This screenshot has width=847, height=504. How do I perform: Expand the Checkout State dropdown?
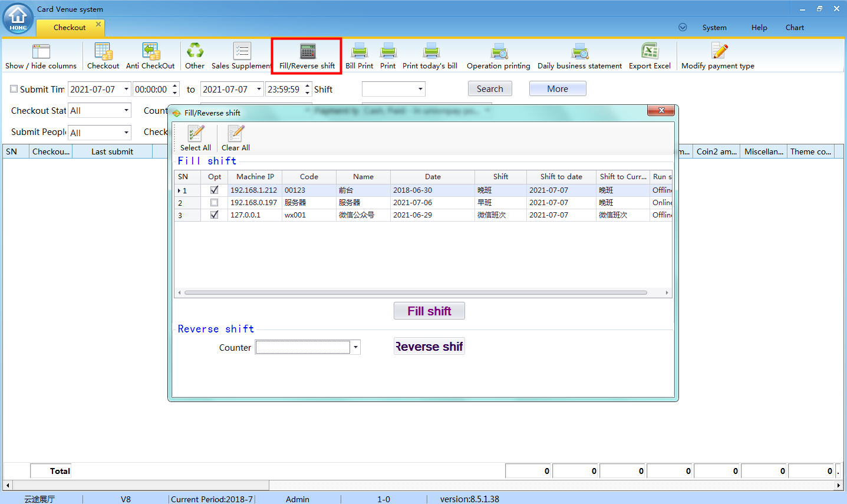[x=126, y=110]
